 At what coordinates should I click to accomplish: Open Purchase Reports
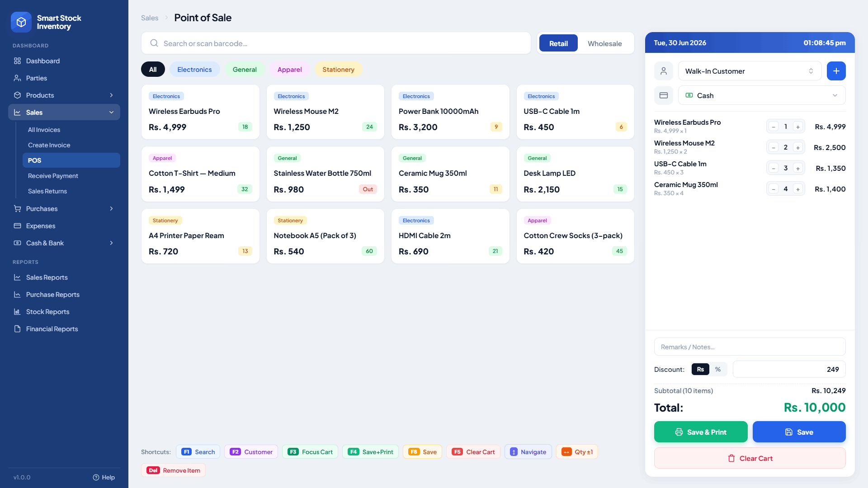click(64, 295)
